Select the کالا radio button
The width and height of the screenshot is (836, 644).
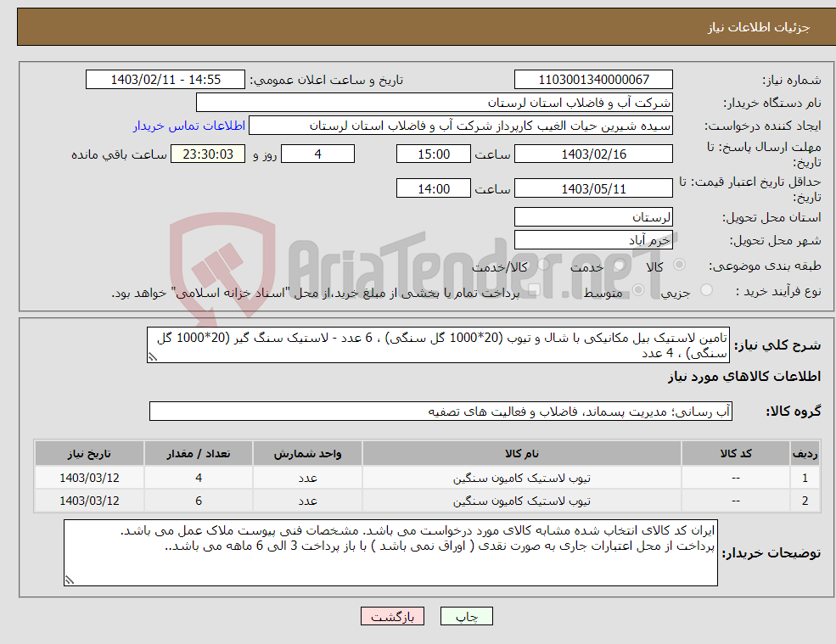click(x=679, y=265)
